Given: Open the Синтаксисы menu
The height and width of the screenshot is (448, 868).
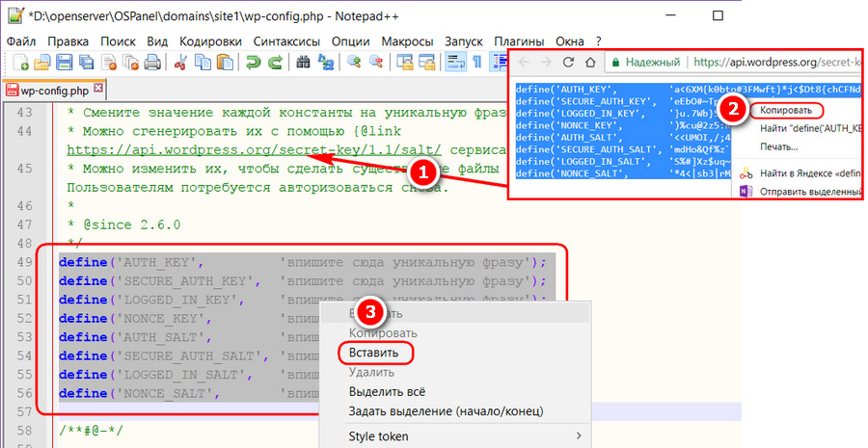Looking at the screenshot, I should pos(286,41).
